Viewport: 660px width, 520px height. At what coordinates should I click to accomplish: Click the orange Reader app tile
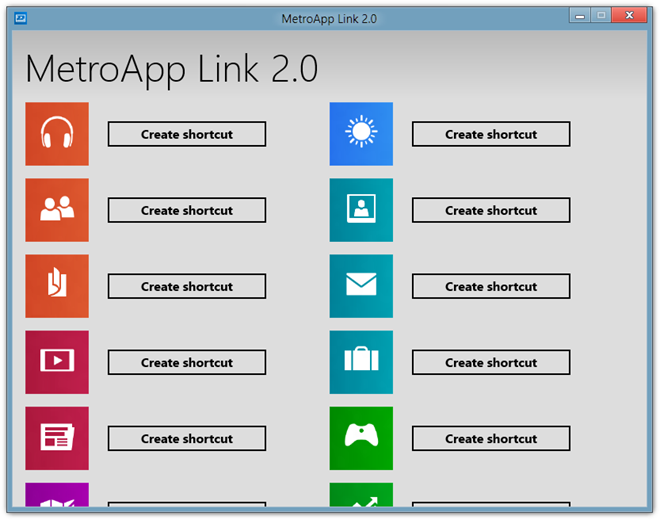[x=57, y=286]
